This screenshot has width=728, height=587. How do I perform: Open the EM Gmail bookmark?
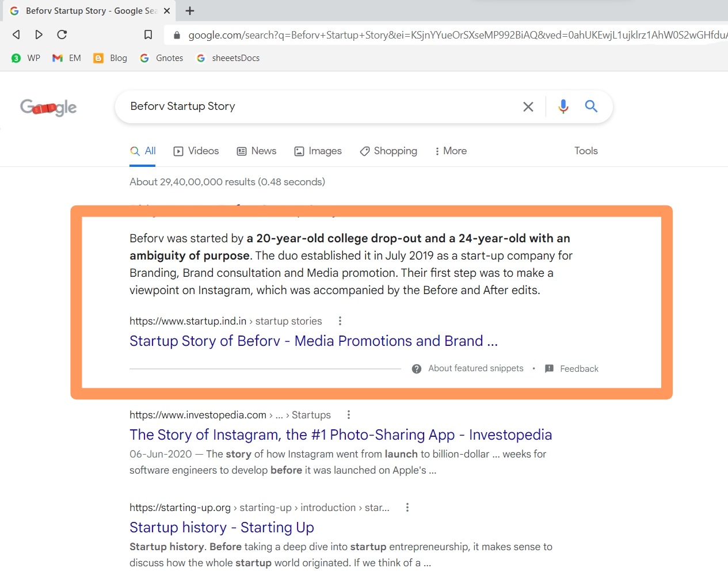pyautogui.click(x=67, y=58)
